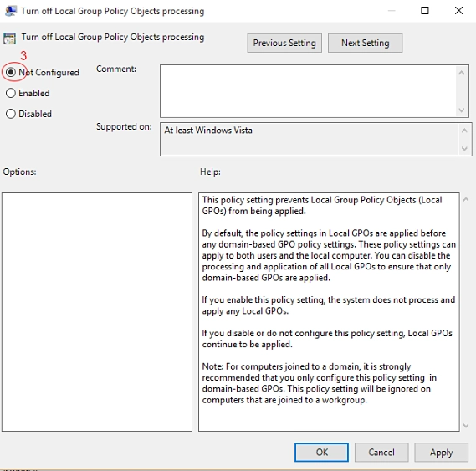Click the policy setting icon beside the heading
Screen dimensions: 476x471
coord(9,38)
